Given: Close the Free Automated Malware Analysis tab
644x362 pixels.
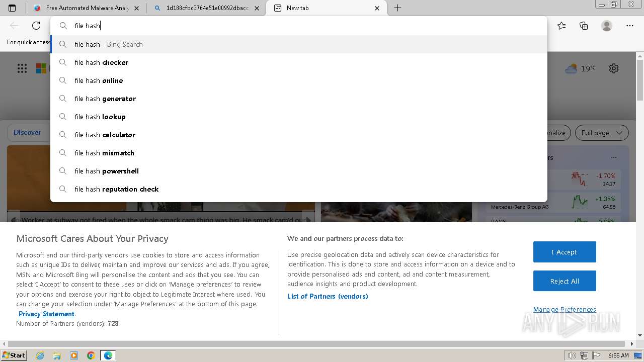Looking at the screenshot, I should pos(137,8).
